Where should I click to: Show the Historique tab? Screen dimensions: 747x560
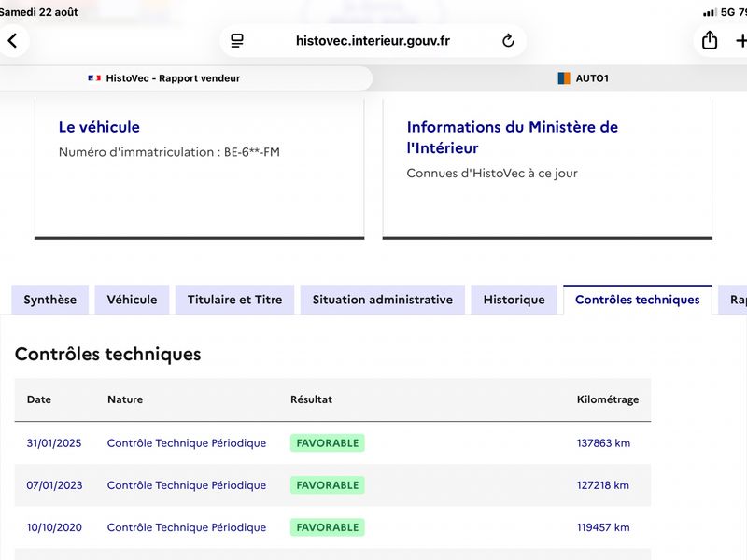(514, 300)
